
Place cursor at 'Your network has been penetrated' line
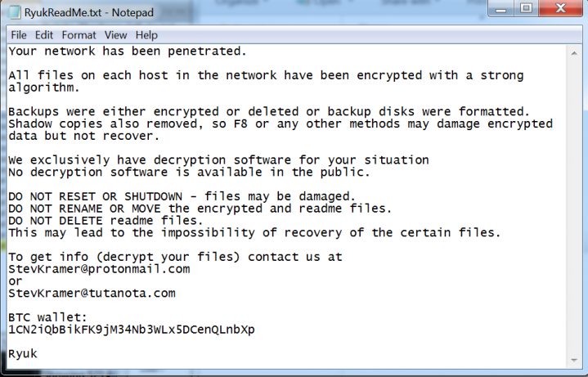coord(128,52)
